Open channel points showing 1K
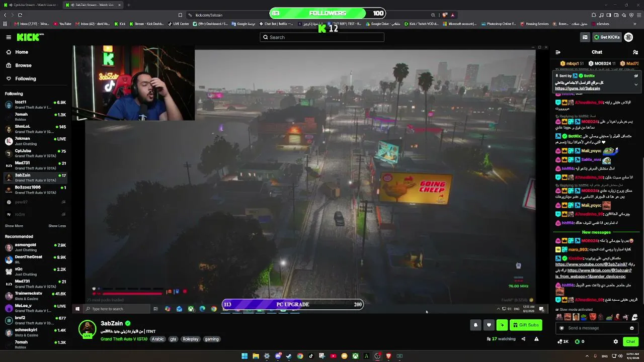644x362 pixels. tap(563, 342)
